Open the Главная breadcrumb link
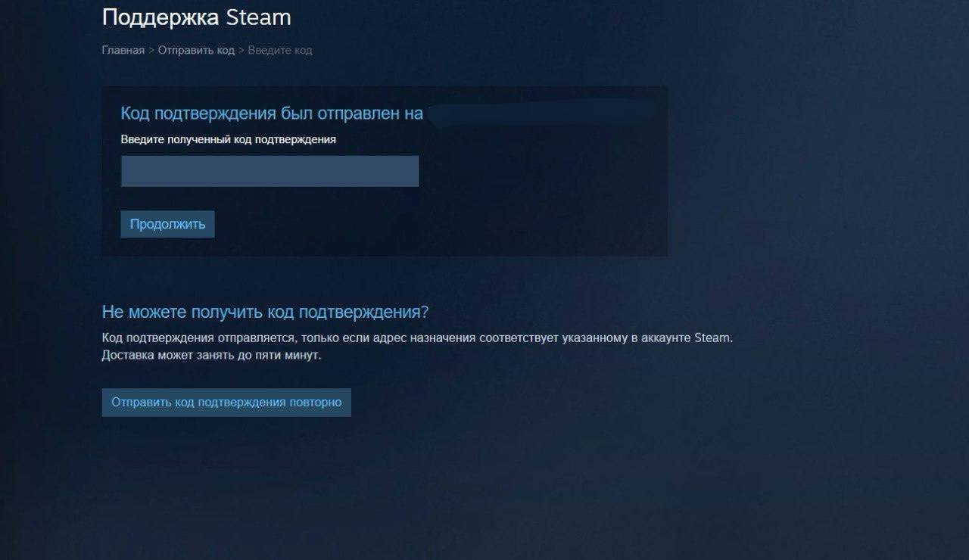The image size is (969, 560). (123, 50)
